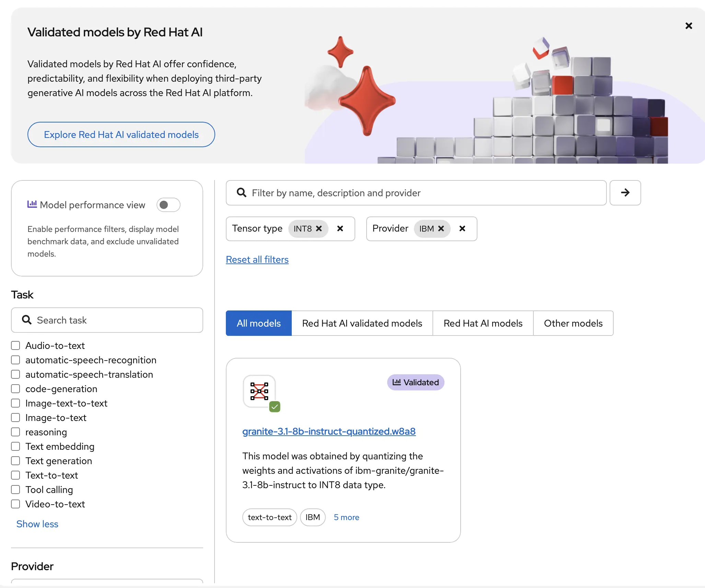Toggle the Model performance view switch

(168, 205)
